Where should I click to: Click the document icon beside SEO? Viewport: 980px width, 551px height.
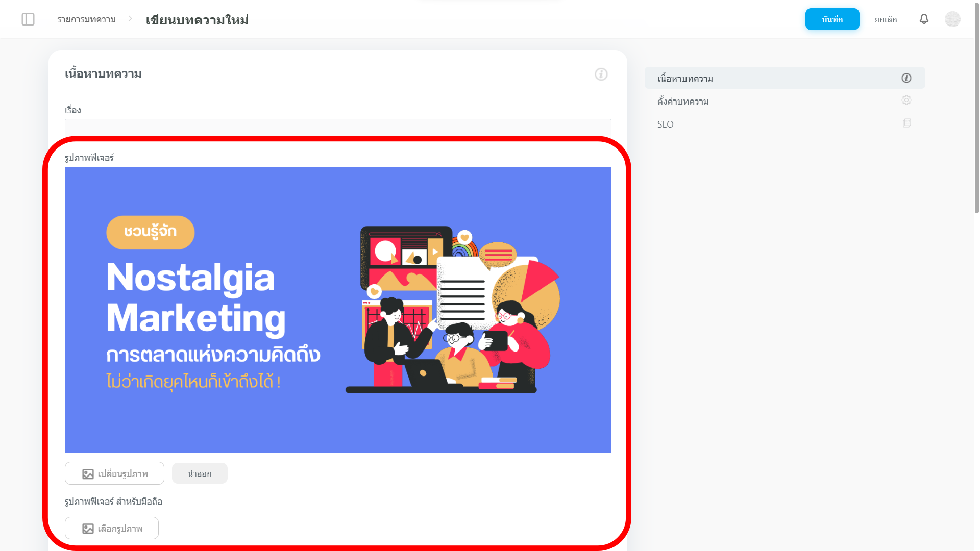tap(906, 123)
